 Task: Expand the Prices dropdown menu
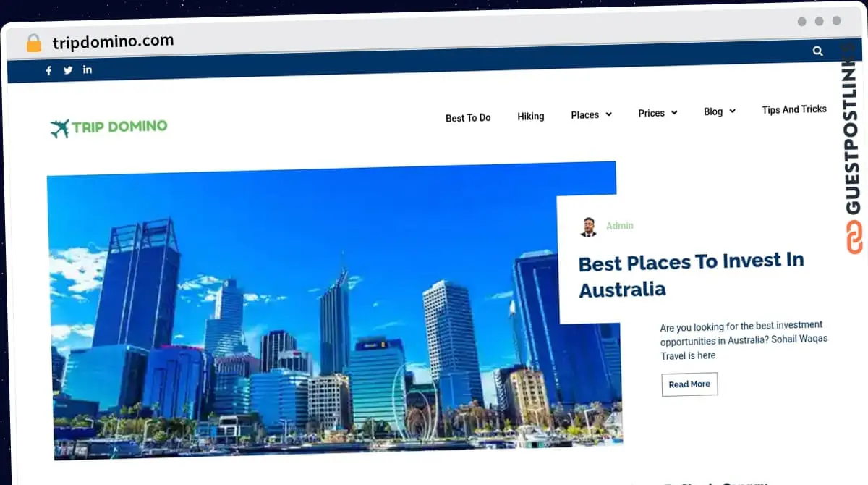pos(658,113)
